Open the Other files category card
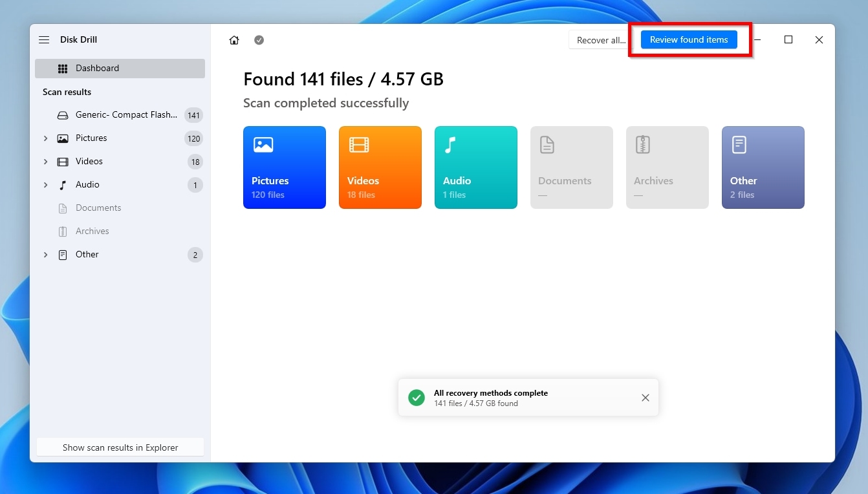 (x=763, y=167)
